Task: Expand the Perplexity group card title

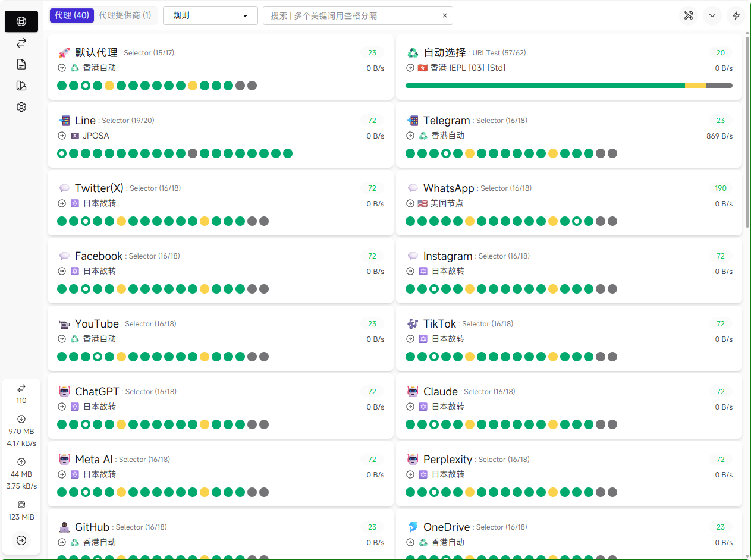Action: click(x=448, y=460)
